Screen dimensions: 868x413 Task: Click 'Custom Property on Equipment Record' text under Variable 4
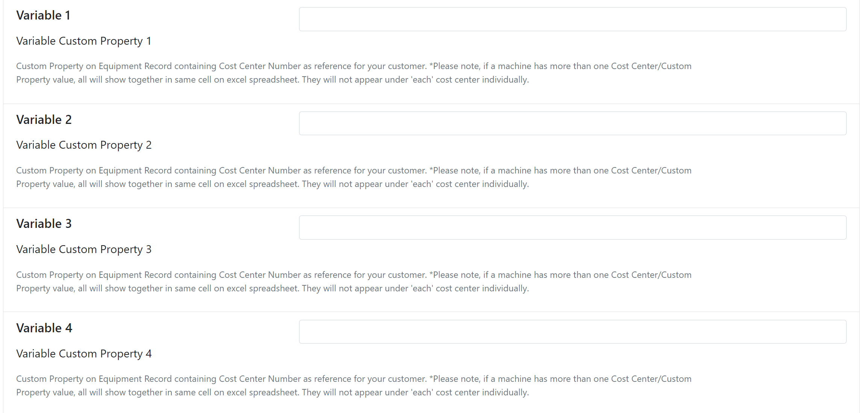click(94, 379)
